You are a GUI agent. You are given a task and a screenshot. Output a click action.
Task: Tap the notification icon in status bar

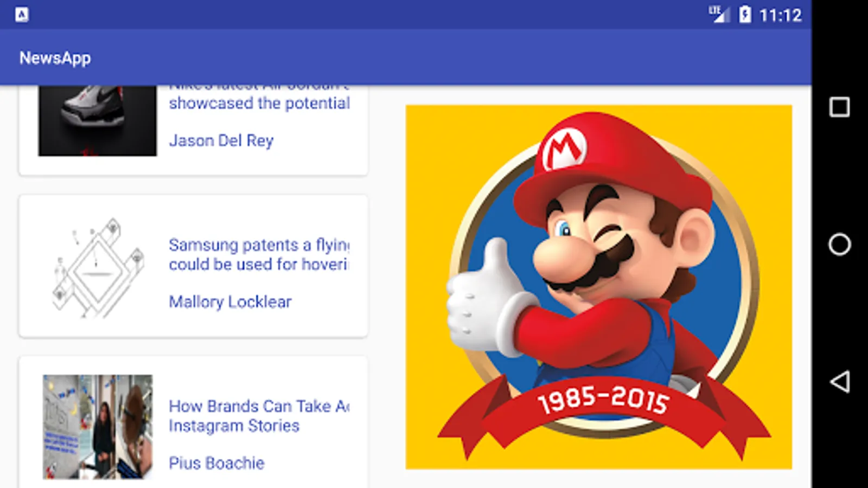tap(22, 15)
